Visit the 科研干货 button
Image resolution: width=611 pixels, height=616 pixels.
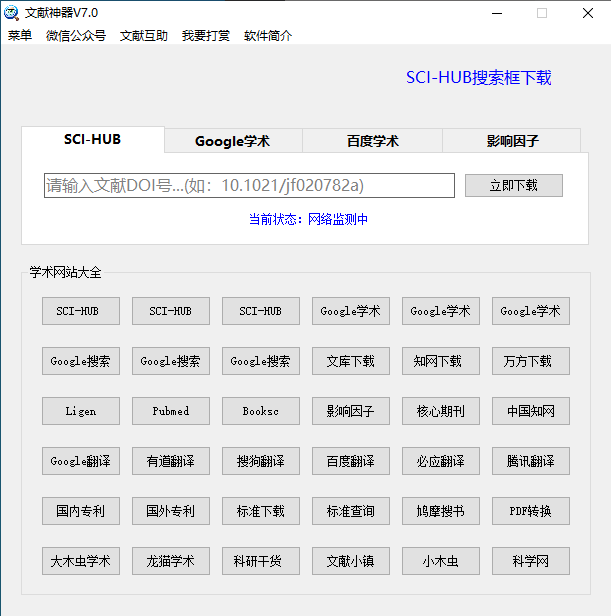pyautogui.click(x=261, y=561)
